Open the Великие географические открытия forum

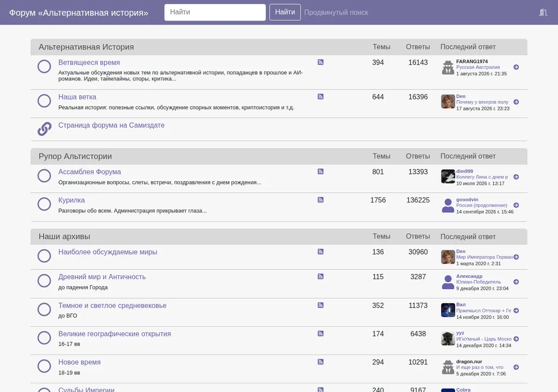[115, 334]
